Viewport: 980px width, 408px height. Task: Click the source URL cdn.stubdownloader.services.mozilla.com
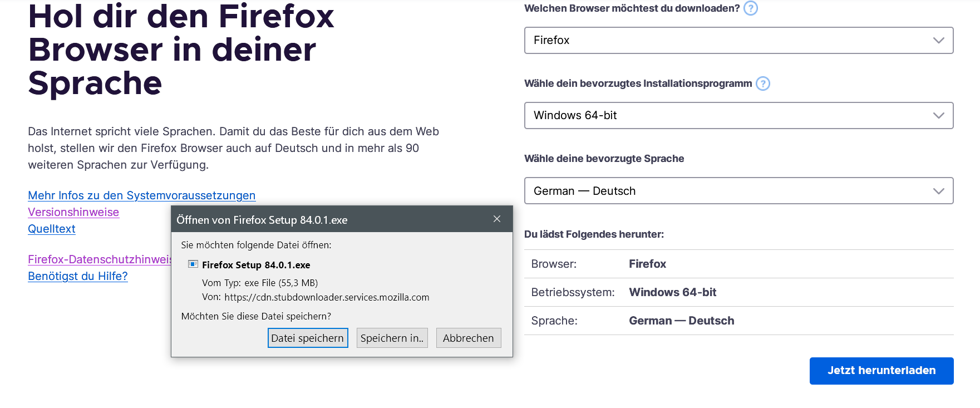(x=327, y=297)
